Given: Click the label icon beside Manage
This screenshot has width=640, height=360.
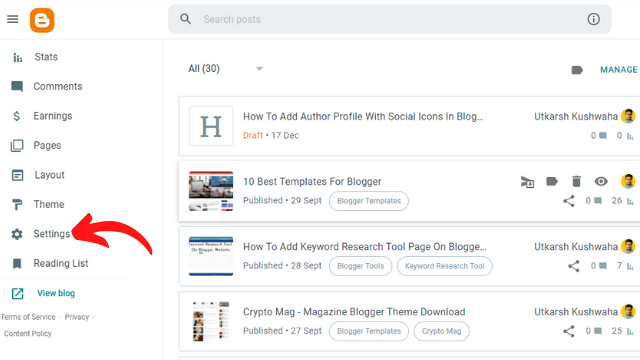Looking at the screenshot, I should point(577,70).
